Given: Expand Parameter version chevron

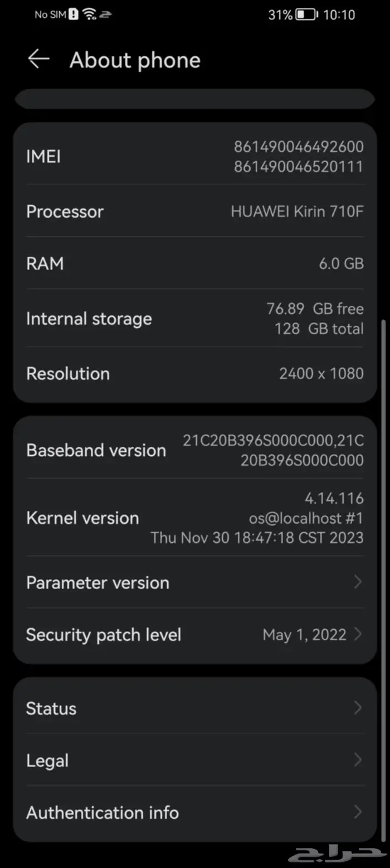Looking at the screenshot, I should pyautogui.click(x=358, y=582).
